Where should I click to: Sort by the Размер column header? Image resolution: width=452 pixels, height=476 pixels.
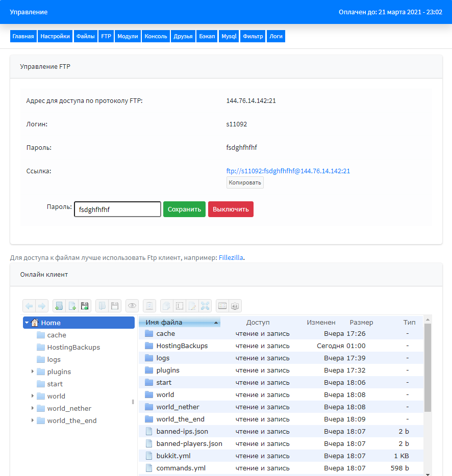[361, 323]
